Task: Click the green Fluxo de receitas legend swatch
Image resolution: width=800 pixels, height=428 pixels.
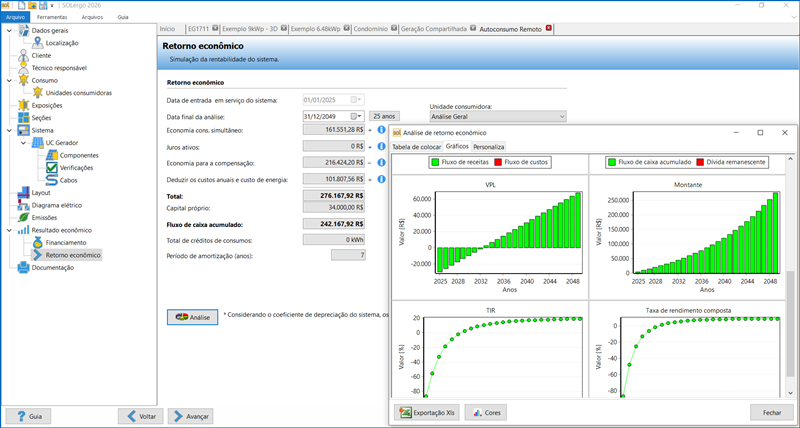Action: tap(436, 162)
